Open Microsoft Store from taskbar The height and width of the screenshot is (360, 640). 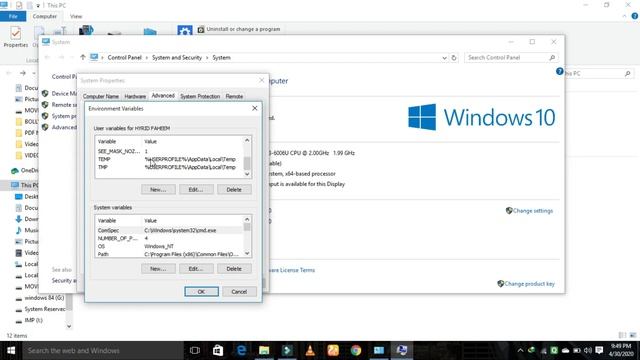(218, 351)
